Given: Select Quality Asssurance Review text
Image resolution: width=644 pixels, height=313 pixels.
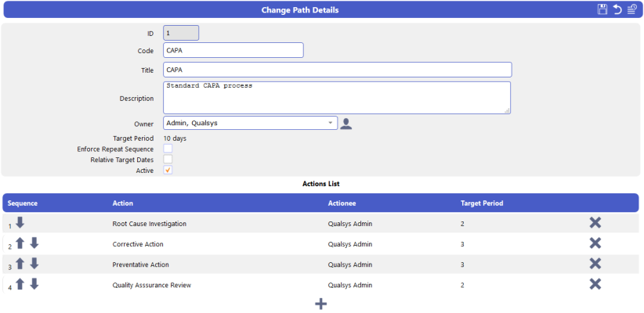Looking at the screenshot, I should [151, 285].
